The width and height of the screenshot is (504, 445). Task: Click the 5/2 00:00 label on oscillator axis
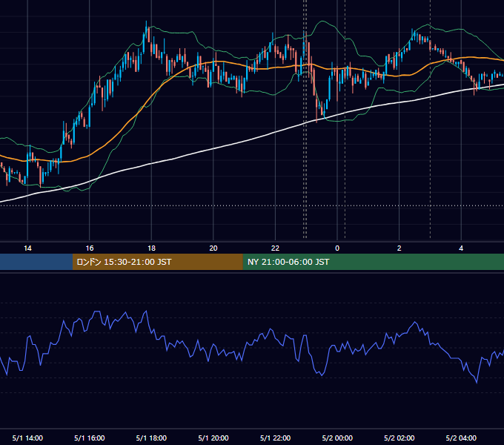pos(337,438)
